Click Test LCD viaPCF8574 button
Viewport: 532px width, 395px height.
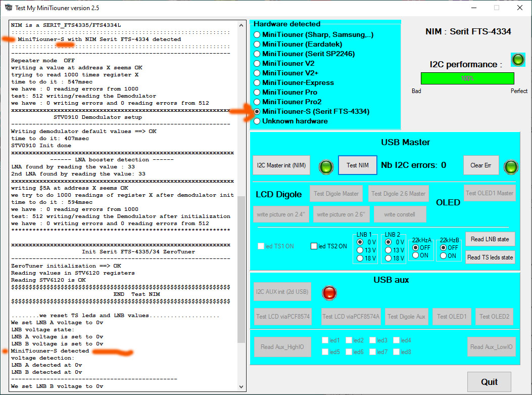pyautogui.click(x=283, y=317)
